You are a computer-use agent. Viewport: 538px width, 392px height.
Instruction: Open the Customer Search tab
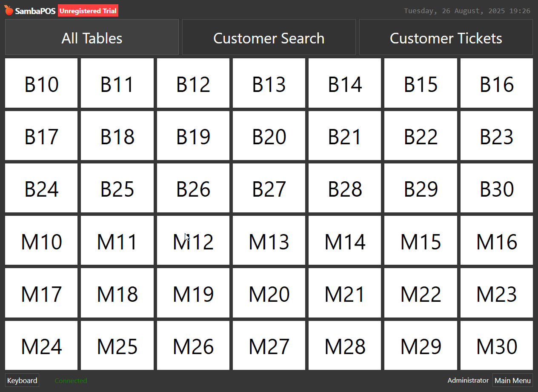point(269,37)
